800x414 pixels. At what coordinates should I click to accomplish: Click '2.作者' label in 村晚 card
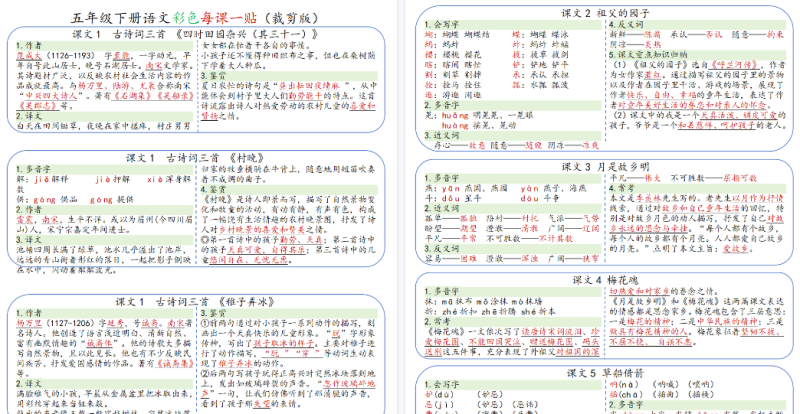(29, 209)
